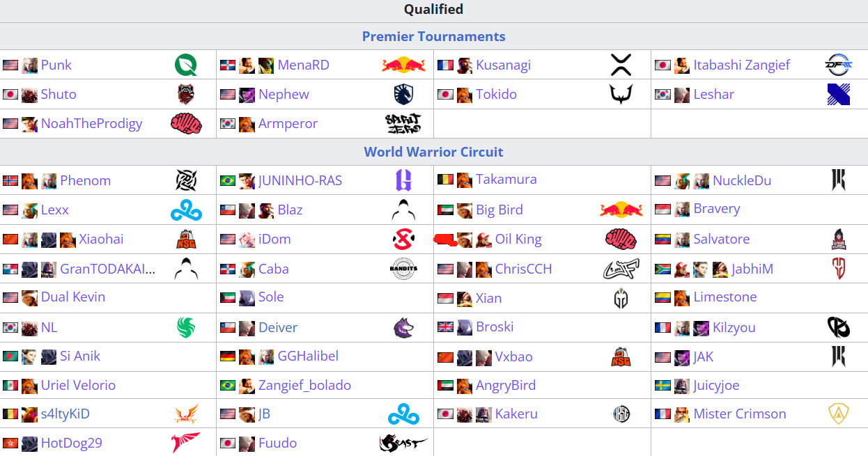Click the pink brain logo beside NoahTheProdigy
The height and width of the screenshot is (456, 868).
186,124
